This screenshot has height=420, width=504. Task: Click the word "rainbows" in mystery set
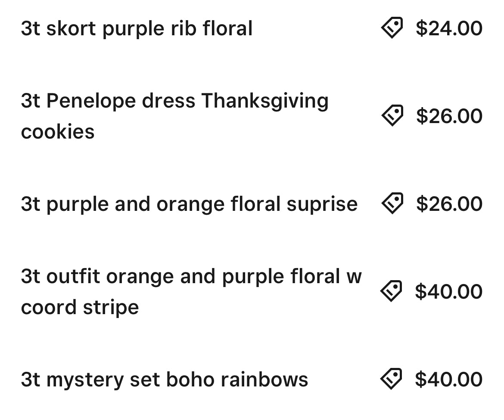click(x=264, y=380)
